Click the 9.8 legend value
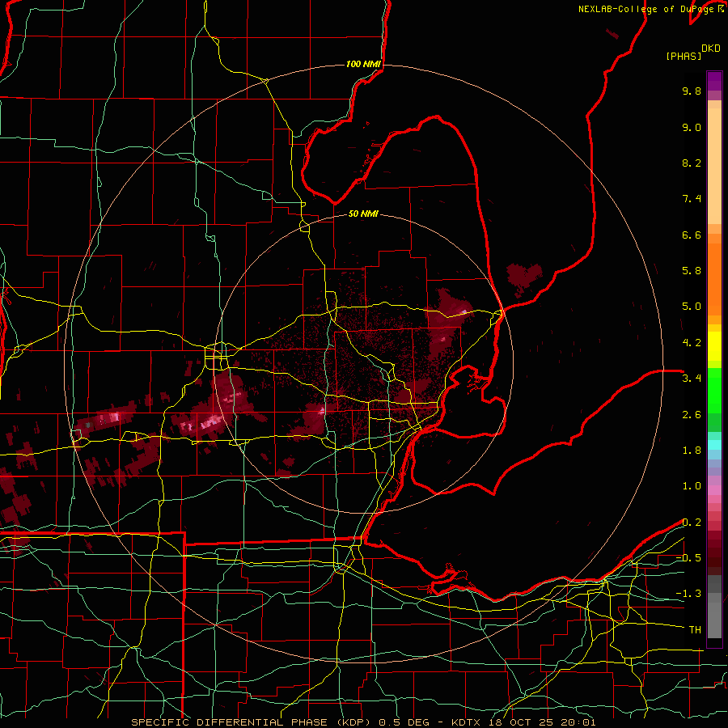Image resolution: width=728 pixels, height=728 pixels. coord(692,91)
